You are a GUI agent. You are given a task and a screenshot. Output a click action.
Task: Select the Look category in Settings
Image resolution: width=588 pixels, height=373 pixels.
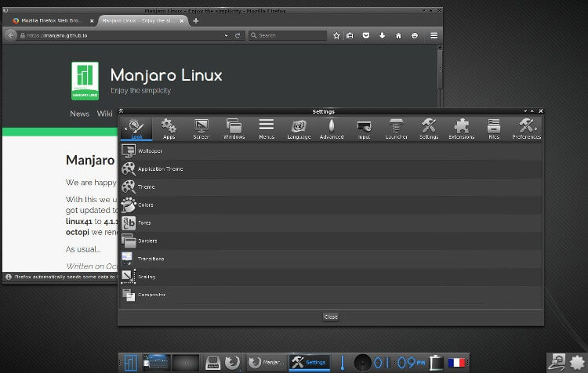pyautogui.click(x=136, y=129)
